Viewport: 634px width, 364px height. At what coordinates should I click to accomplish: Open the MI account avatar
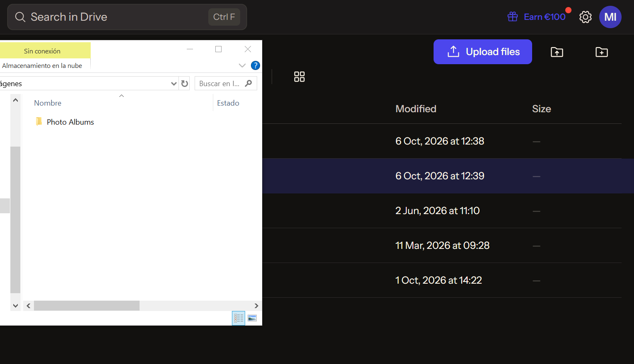610,17
